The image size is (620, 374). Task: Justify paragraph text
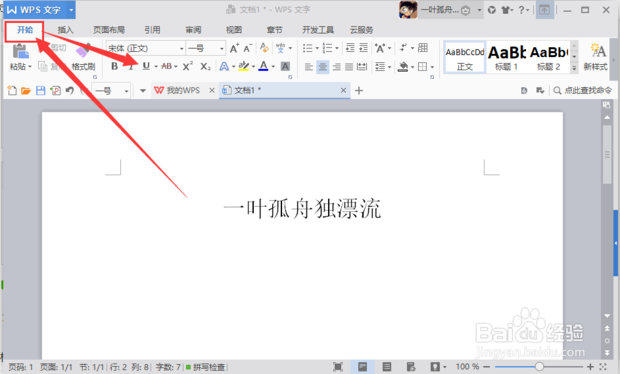pyautogui.click(x=349, y=67)
